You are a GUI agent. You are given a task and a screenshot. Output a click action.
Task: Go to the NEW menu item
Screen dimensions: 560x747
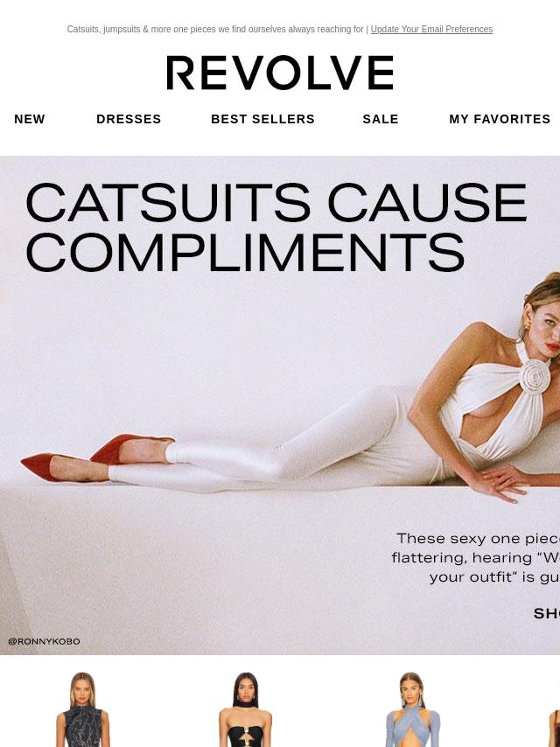pos(30,119)
